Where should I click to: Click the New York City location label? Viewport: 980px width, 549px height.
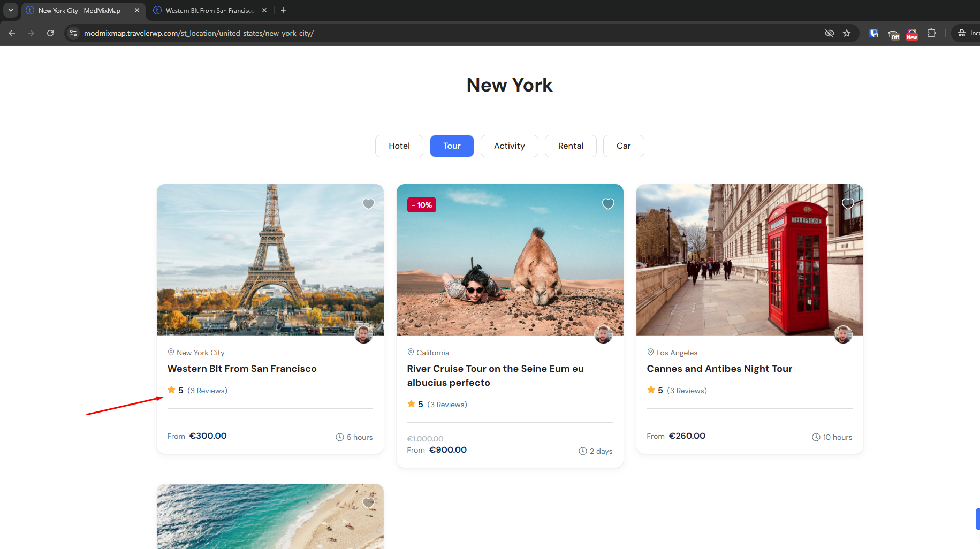[x=201, y=353]
